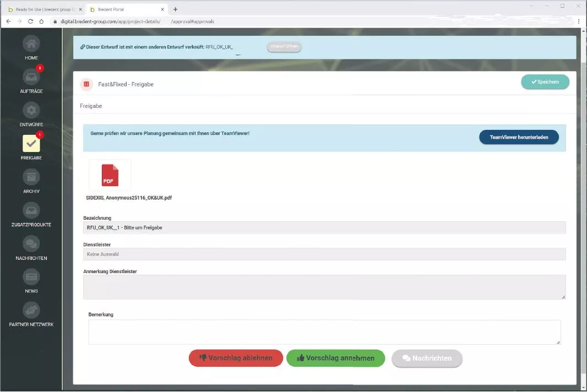Open the Archiv sidebar icon
This screenshot has width=587, height=392.
pyautogui.click(x=31, y=177)
